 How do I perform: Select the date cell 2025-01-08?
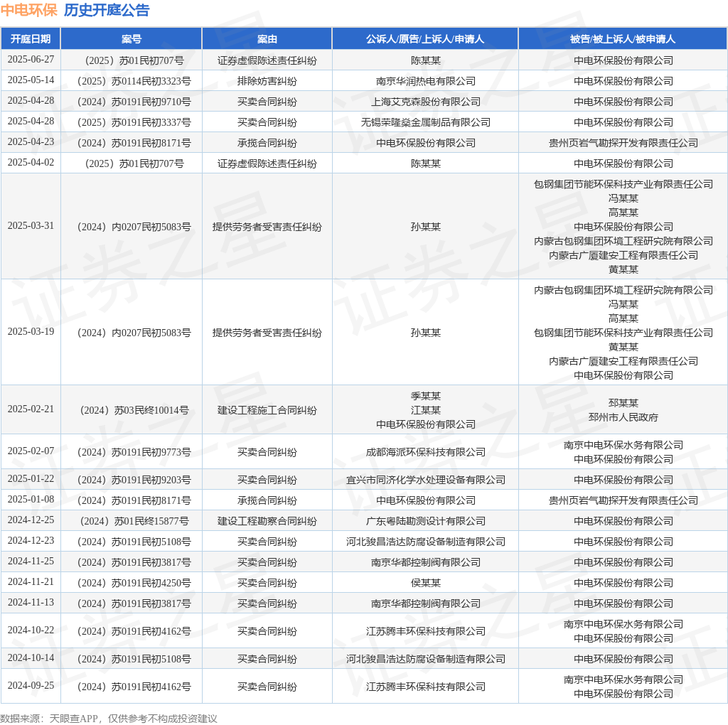[x=31, y=500]
